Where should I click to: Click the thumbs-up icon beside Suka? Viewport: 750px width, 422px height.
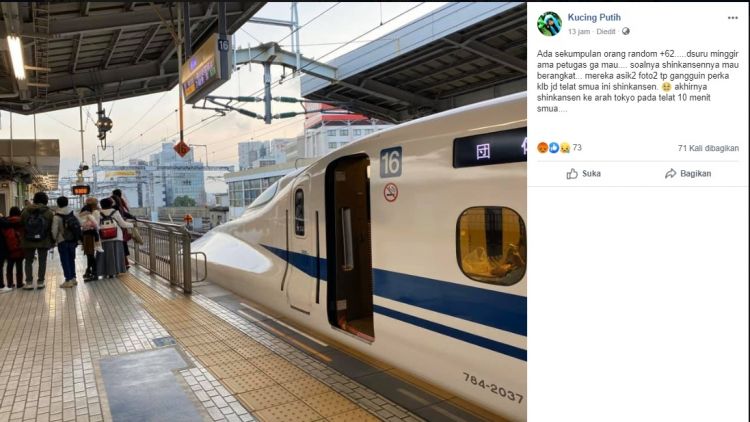coord(572,174)
